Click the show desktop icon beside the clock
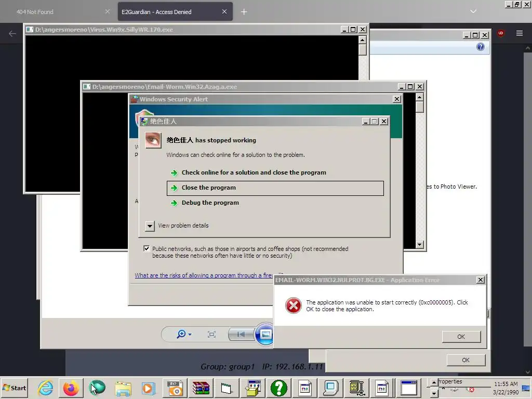The width and height of the screenshot is (532, 399). (526, 388)
